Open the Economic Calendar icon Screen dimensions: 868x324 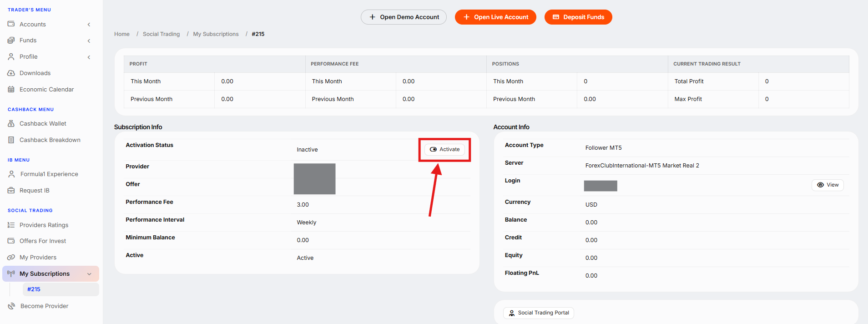(11, 89)
